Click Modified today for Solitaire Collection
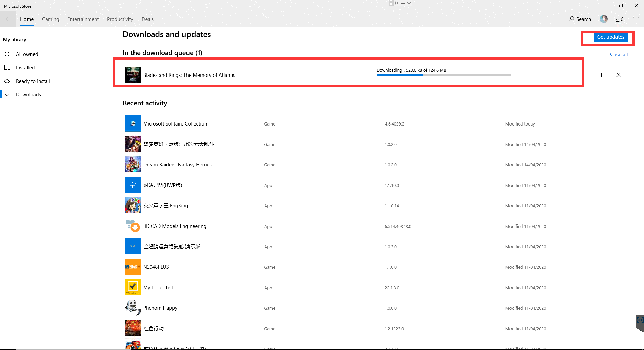The image size is (644, 350). (520, 124)
